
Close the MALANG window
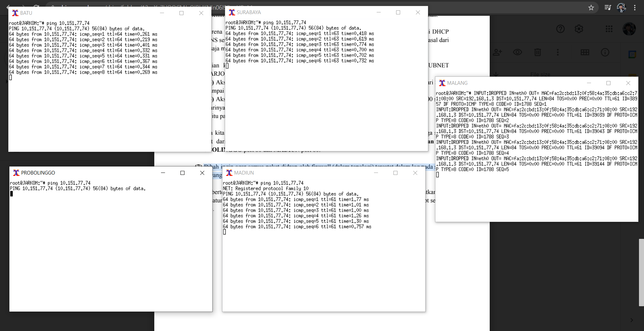[x=628, y=83]
